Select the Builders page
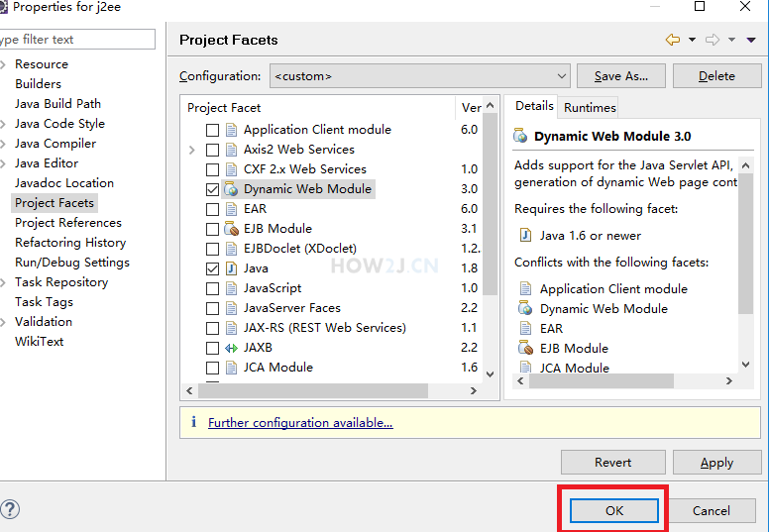The width and height of the screenshot is (769, 532). point(38,84)
